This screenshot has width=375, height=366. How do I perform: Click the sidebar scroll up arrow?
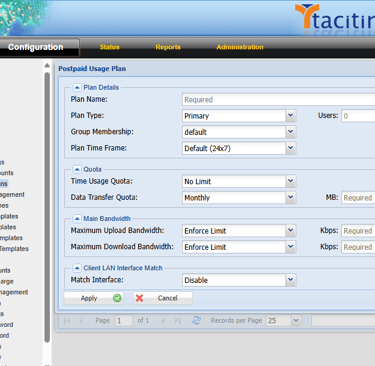click(47, 65)
